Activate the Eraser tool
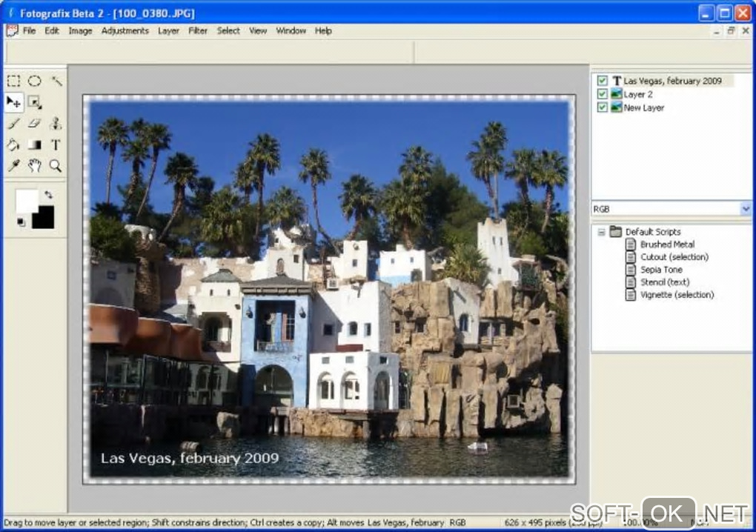This screenshot has width=756, height=532. tap(35, 124)
